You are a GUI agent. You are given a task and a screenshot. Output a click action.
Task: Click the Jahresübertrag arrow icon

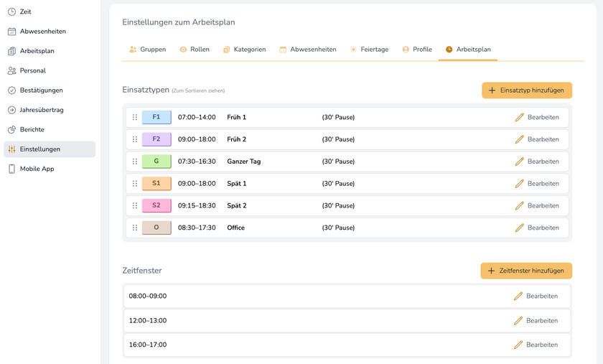pos(11,110)
